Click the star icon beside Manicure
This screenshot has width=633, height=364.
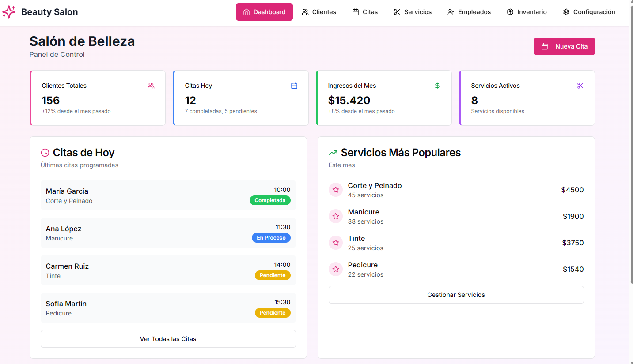click(x=336, y=216)
